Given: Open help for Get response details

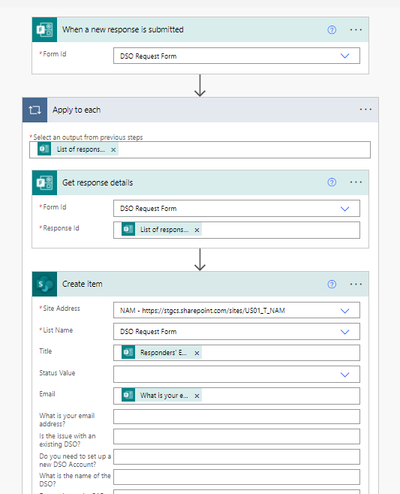Looking at the screenshot, I should (332, 182).
